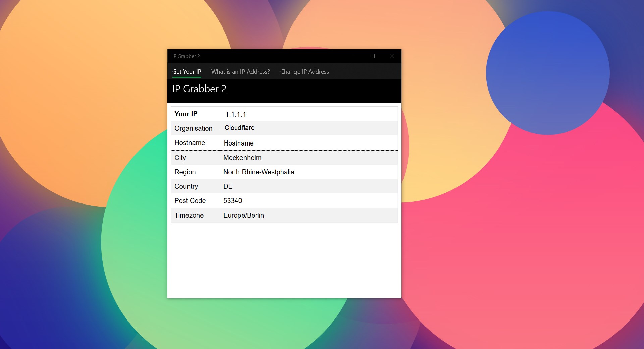This screenshot has height=349, width=644.
Task: Select the Cloudflare organisation value
Action: 239,128
